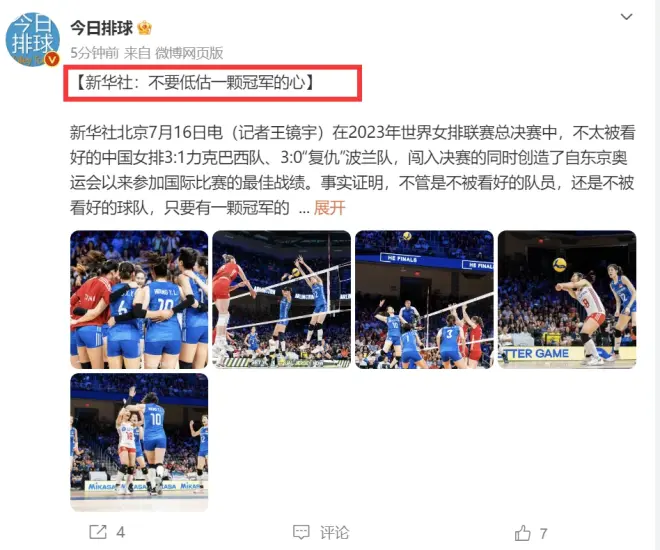The image size is (660, 550).
Task: Open the 今日排球 username link
Action: (x=101, y=28)
